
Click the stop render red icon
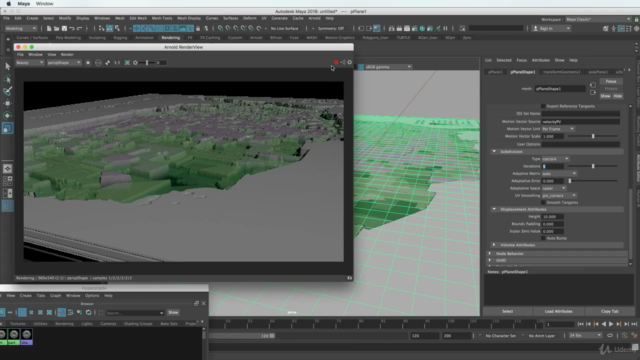[336, 62]
